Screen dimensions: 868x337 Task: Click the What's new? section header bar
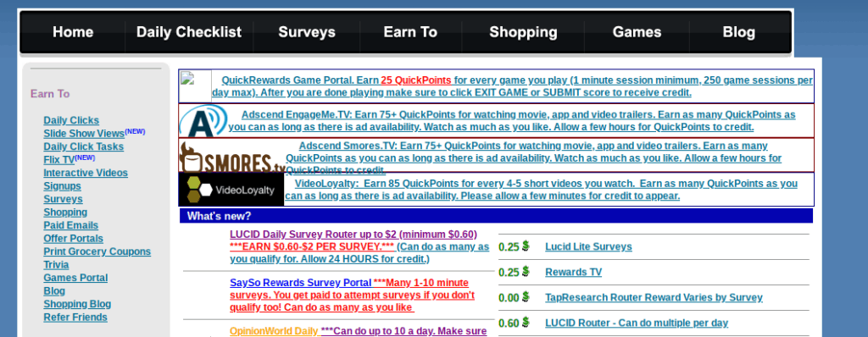pos(496,216)
